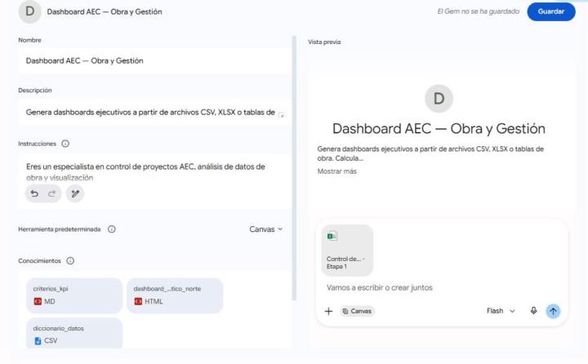Expand the description field corner icon
The image size is (588, 364).
[x=281, y=115]
